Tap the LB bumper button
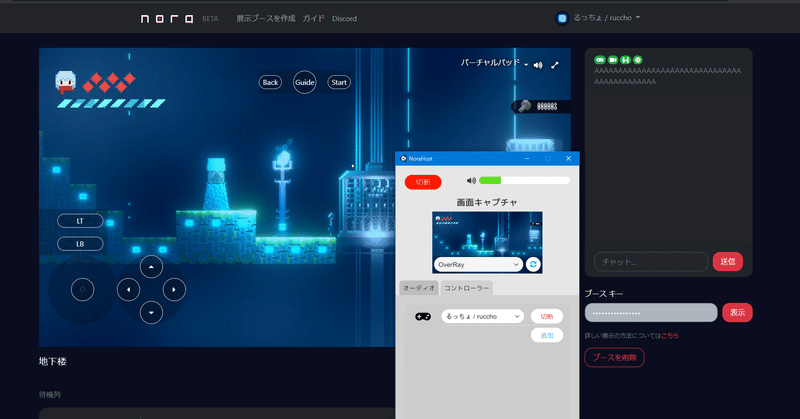 click(x=80, y=244)
